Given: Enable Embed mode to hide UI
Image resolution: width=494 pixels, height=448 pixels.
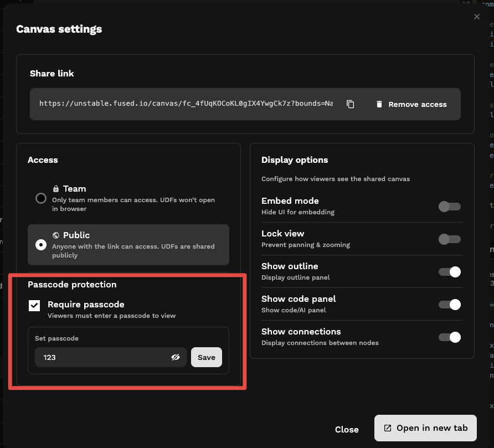Looking at the screenshot, I should click(450, 207).
